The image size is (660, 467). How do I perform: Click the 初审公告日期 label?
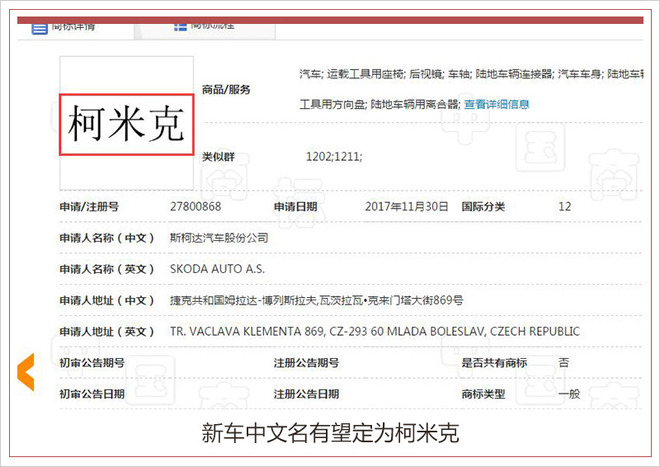92,394
